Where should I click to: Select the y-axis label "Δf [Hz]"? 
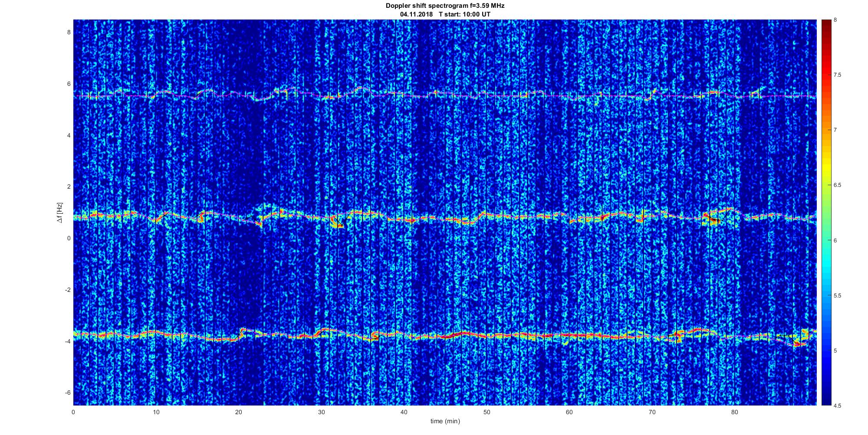[59, 213]
